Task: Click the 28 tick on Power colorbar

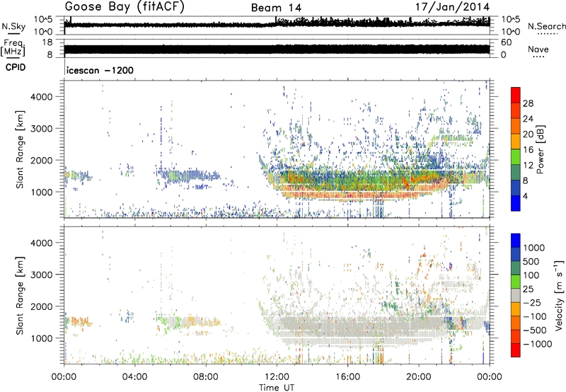Action: pyautogui.click(x=528, y=103)
